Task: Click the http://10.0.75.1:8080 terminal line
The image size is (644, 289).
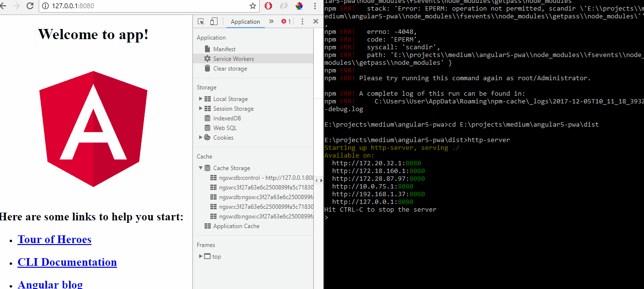Action: [x=373, y=186]
